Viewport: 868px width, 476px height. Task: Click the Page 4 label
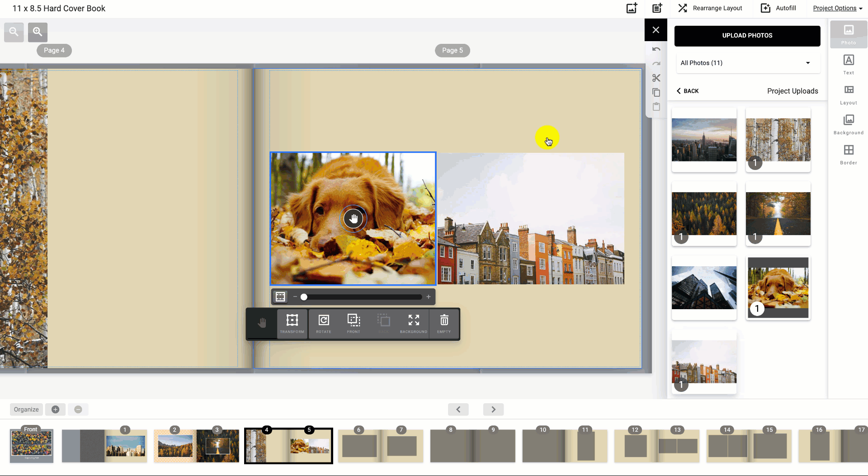tap(54, 50)
